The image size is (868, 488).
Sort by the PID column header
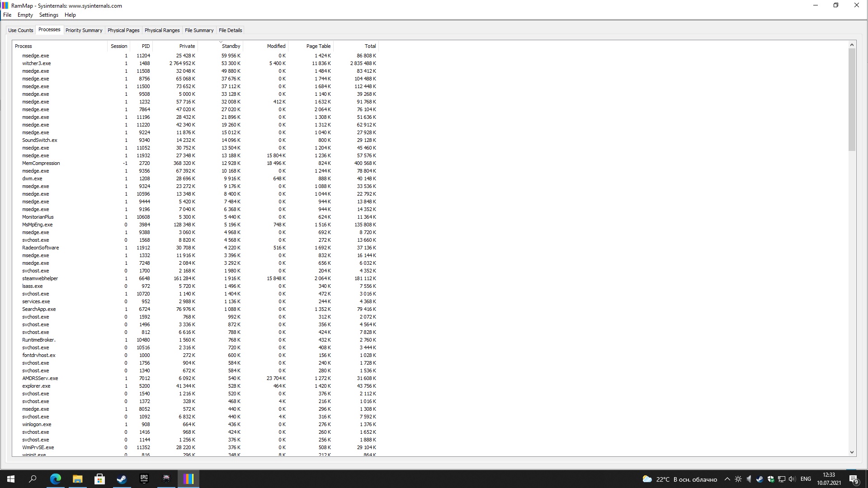tap(142, 46)
